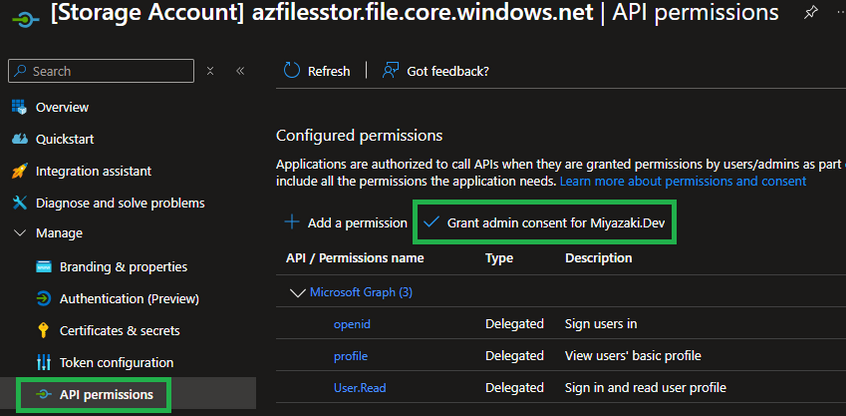Clear the search box with the X icon
The image size is (846, 416).
[210, 71]
